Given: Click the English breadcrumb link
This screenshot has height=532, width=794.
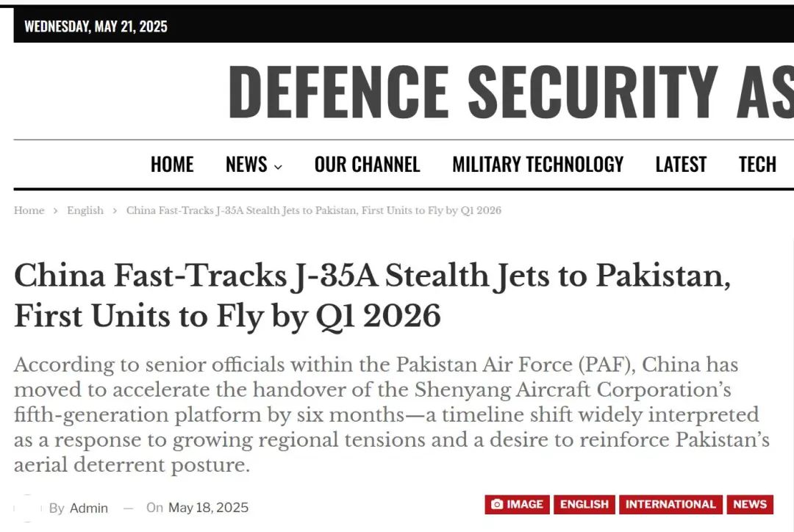Looking at the screenshot, I should point(85,211).
